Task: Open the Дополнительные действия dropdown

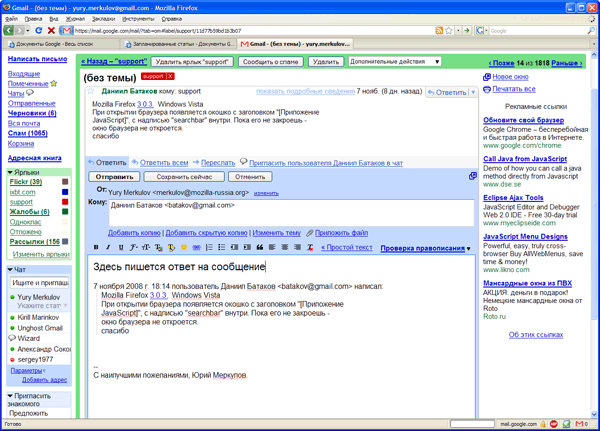Action: tap(395, 62)
